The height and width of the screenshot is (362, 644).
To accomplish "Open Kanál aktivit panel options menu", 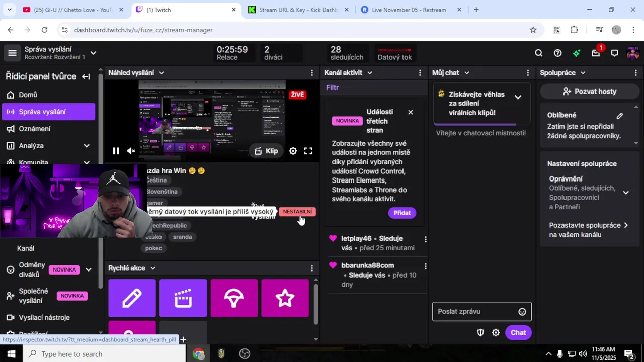I will [x=420, y=73].
